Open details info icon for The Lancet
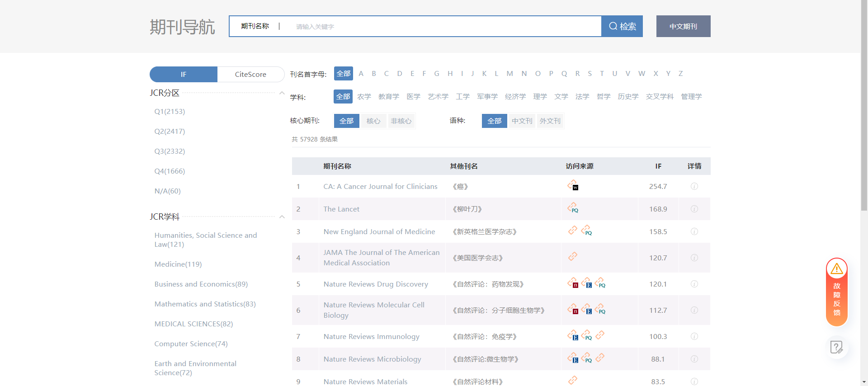Screen dimensions: 868x386 pyautogui.click(x=694, y=209)
